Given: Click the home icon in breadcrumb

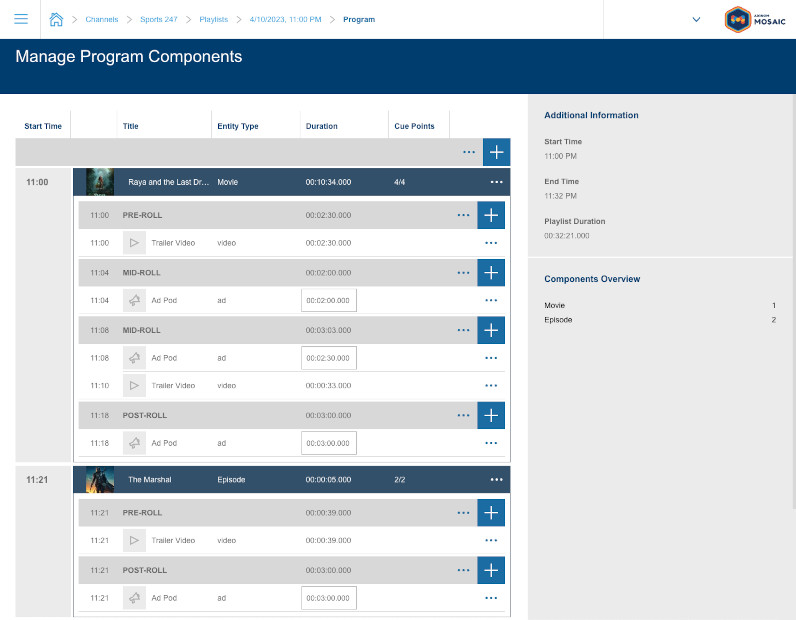Looking at the screenshot, I should tap(57, 19).
